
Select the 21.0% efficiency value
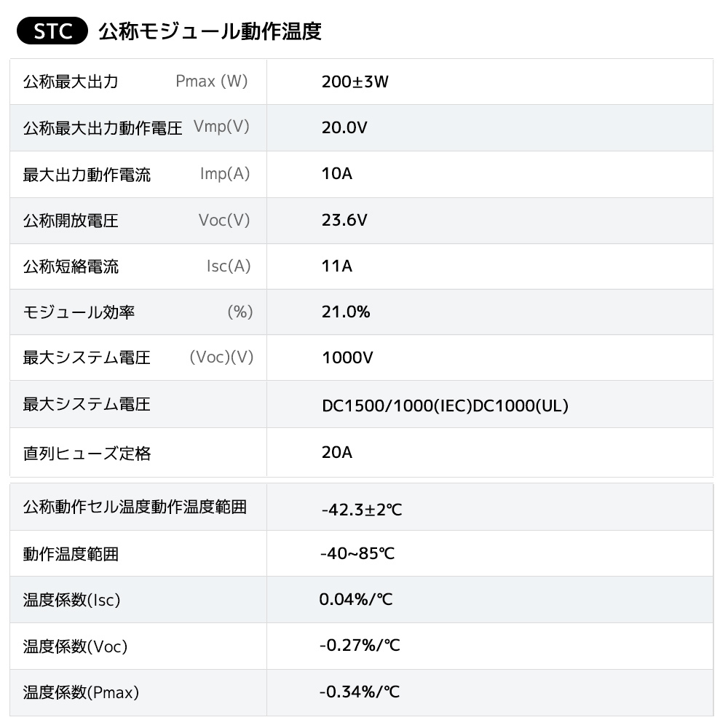click(x=346, y=312)
